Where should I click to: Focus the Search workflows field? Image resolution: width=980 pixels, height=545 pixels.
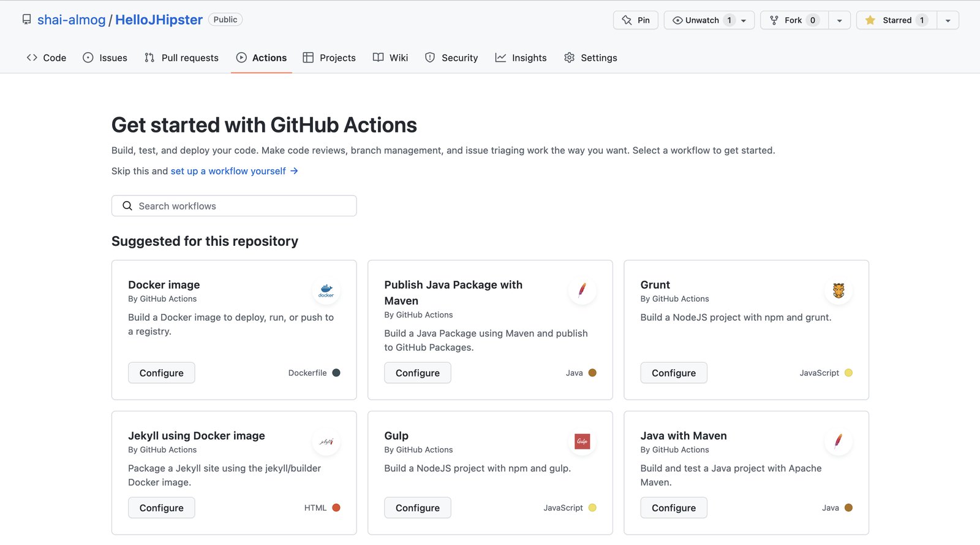pyautogui.click(x=234, y=206)
